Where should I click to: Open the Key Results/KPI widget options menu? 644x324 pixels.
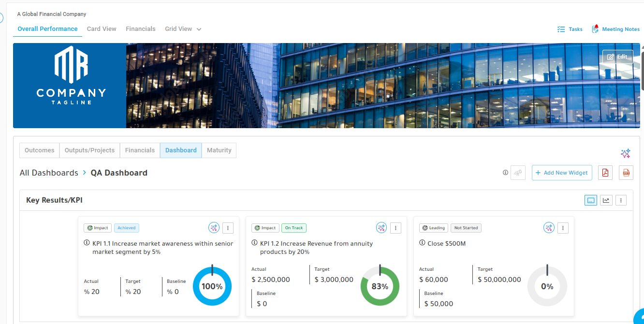point(621,200)
